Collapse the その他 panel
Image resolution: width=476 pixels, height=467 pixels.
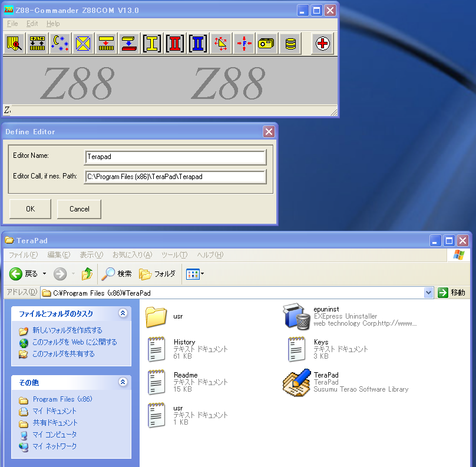coord(123,382)
